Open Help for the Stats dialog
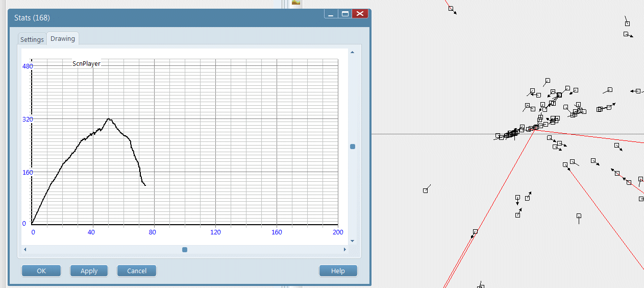 [338, 271]
